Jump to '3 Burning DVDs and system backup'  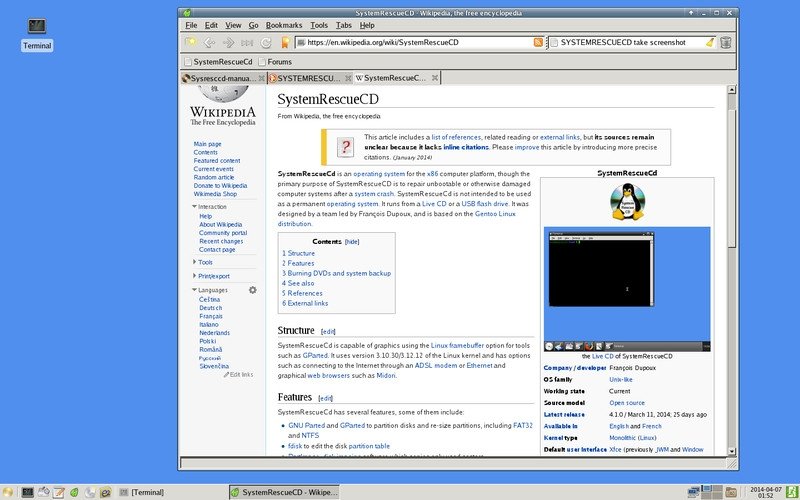tap(337, 273)
